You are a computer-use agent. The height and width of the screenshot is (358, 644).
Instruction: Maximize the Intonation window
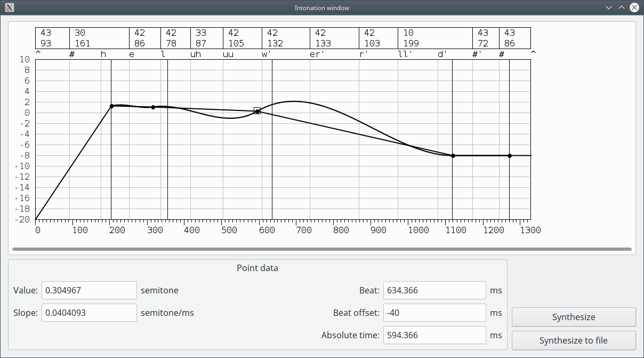click(x=621, y=7)
